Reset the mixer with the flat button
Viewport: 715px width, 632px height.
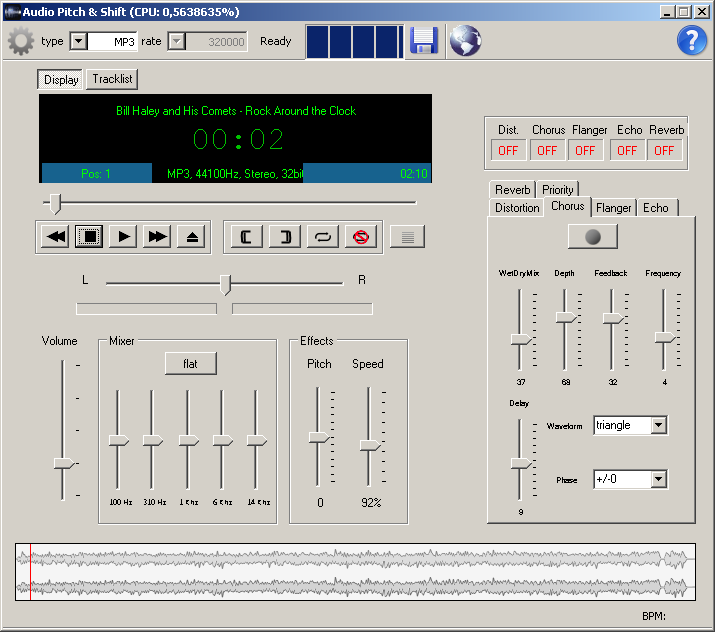click(x=191, y=363)
